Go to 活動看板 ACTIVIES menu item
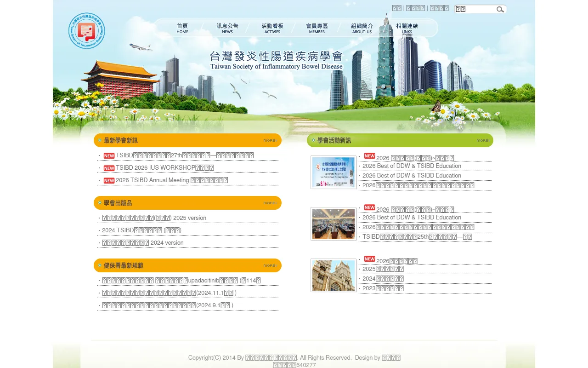 pos(272,28)
